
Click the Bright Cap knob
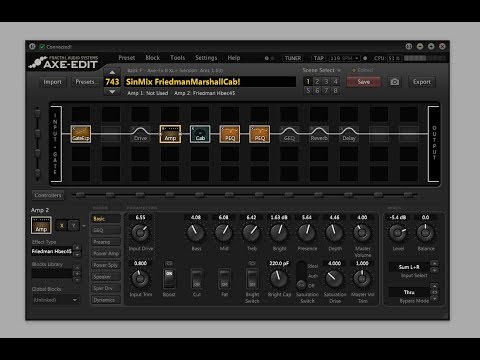point(279,279)
